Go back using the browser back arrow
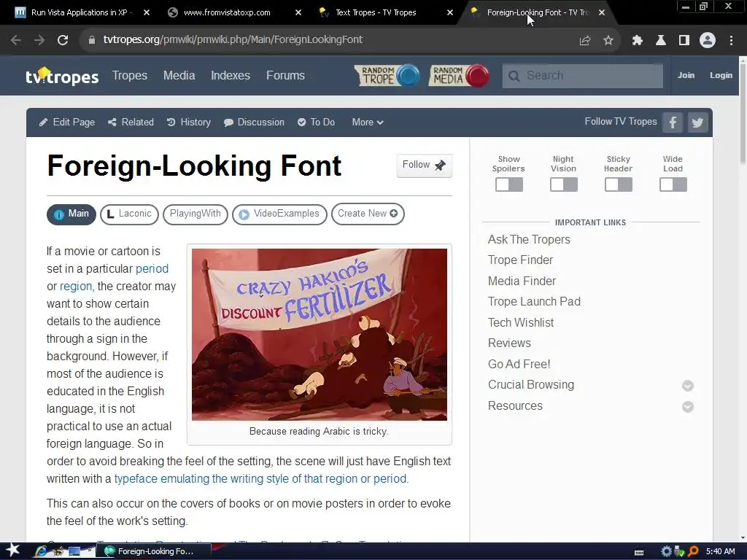This screenshot has width=747, height=560. [16, 40]
